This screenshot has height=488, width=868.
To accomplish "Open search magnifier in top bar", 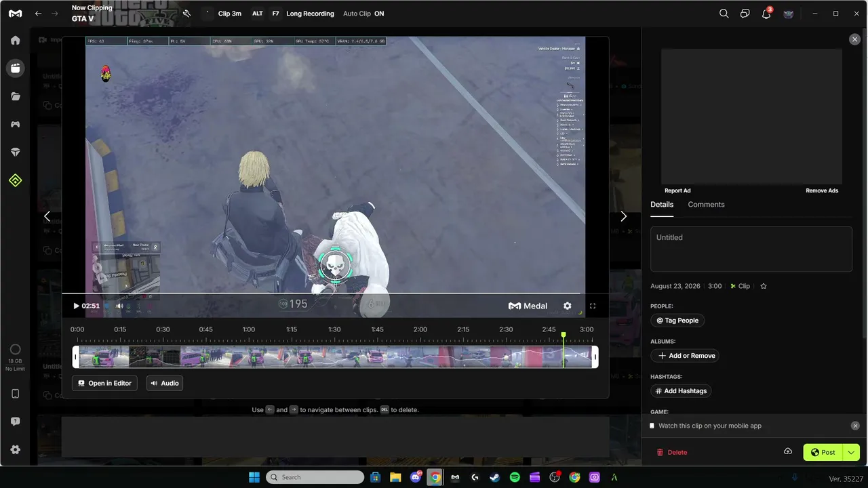I will (724, 14).
